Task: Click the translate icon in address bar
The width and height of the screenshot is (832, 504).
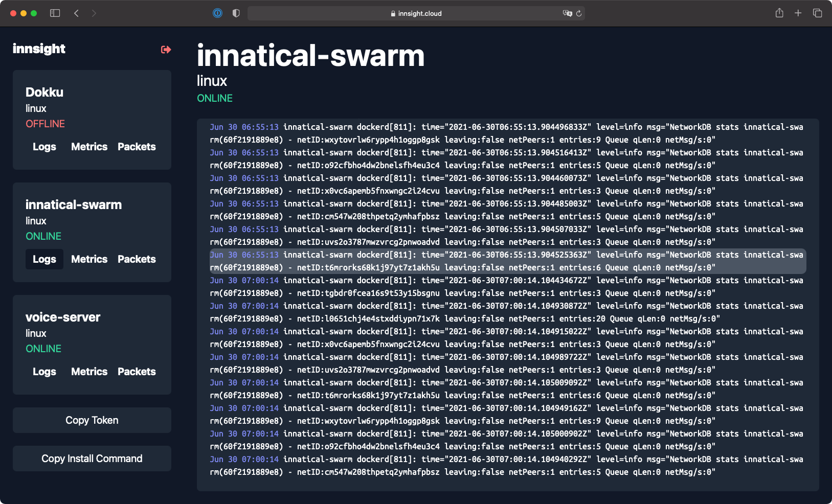Action: [x=567, y=13]
